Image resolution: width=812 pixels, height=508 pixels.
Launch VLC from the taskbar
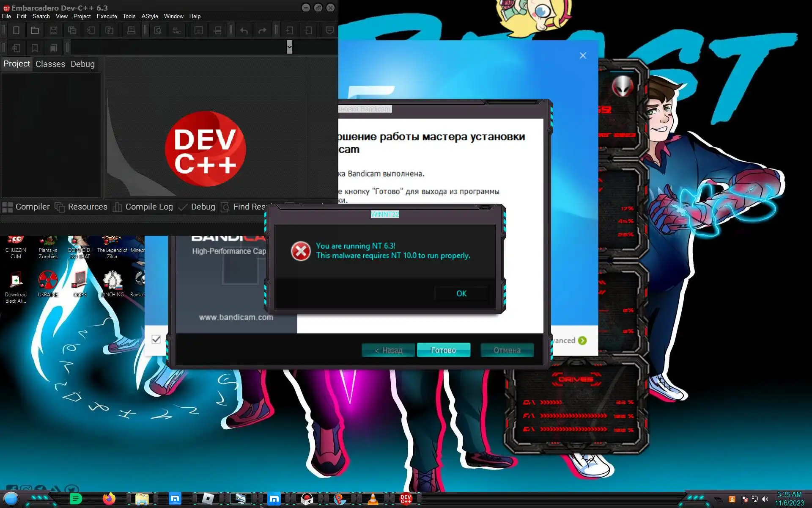pyautogui.click(x=373, y=499)
